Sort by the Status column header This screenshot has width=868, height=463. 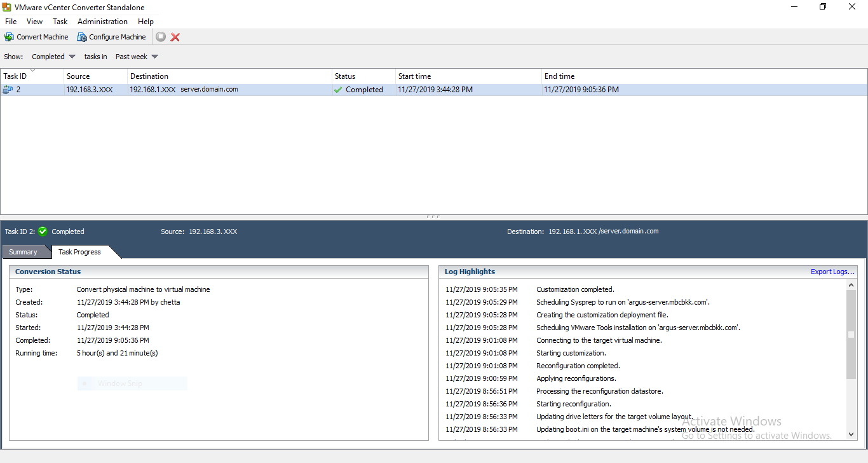363,76
